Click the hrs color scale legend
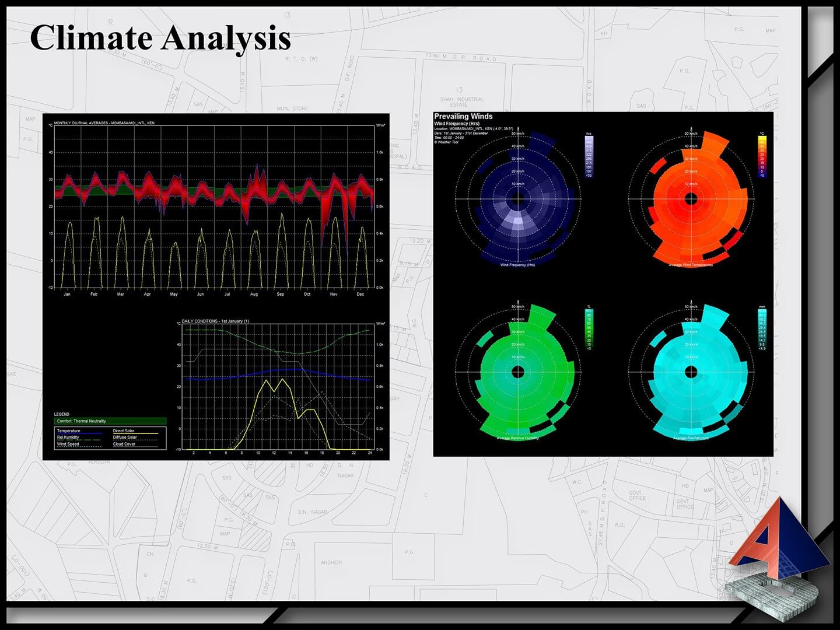The width and height of the screenshot is (840, 630). tap(589, 155)
